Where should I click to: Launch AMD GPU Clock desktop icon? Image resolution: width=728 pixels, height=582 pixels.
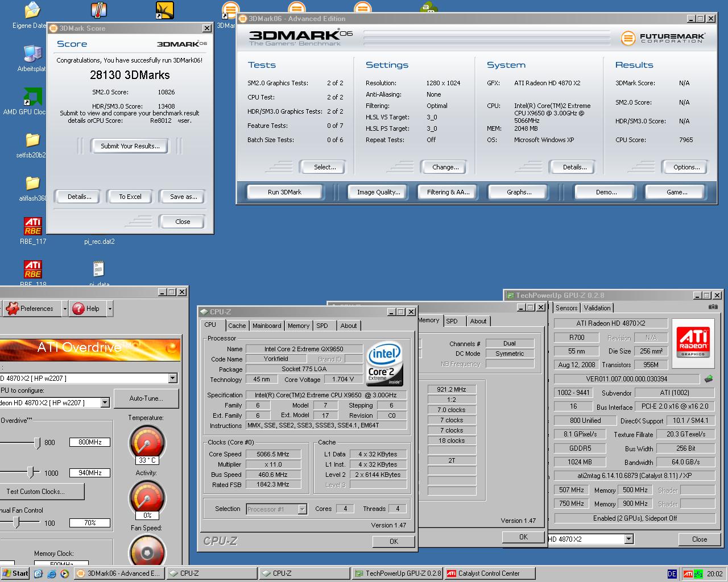32,97
